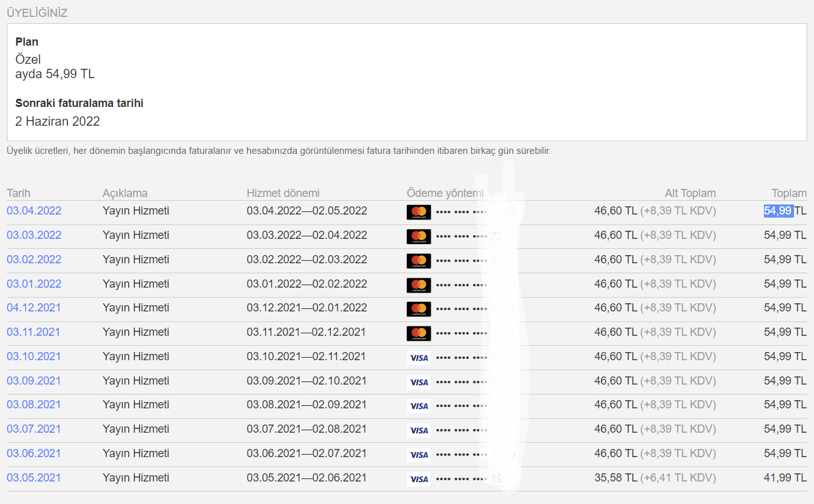Viewport: 814px width, 504px height.
Task: Click highlighted 54,99 total in 03.04.2022 row
Action: pos(778,211)
